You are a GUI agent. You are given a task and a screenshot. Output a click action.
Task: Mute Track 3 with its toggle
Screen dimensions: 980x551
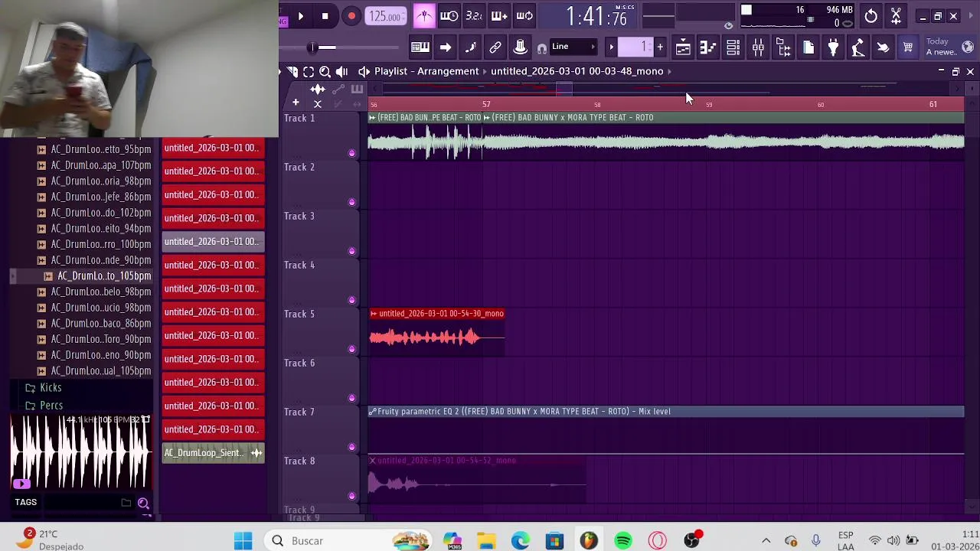pyautogui.click(x=351, y=251)
